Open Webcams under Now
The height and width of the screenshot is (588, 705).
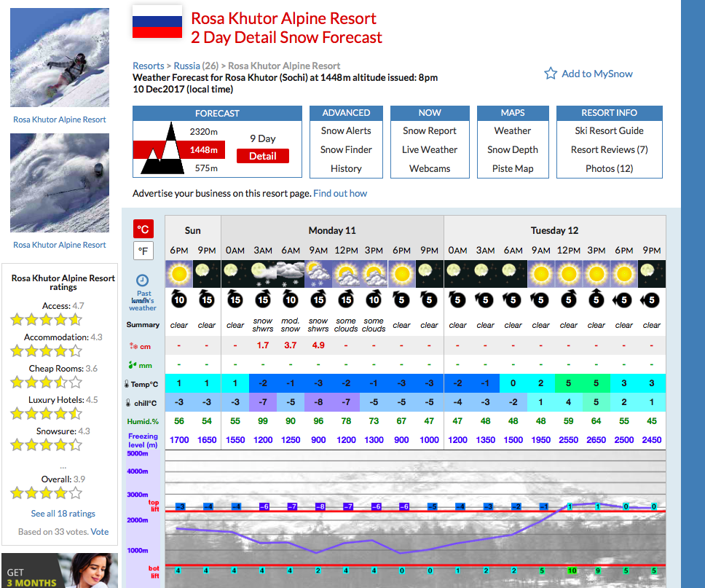(430, 169)
